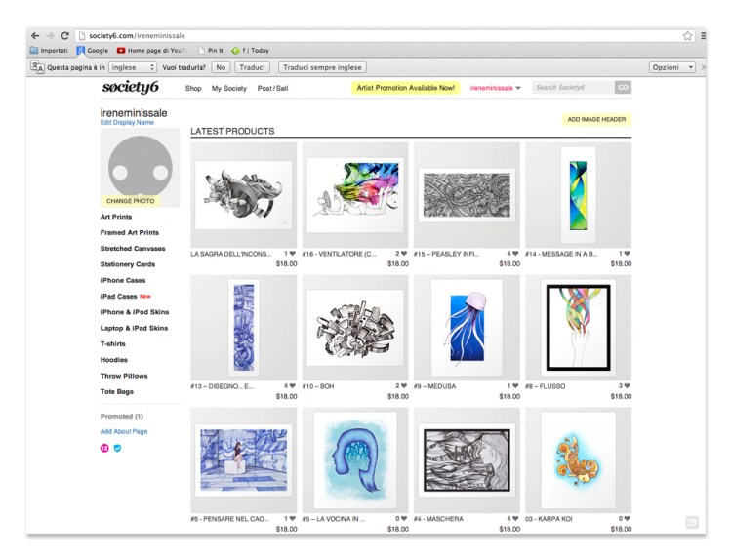Click the heart icon on Medusa product

515,386
